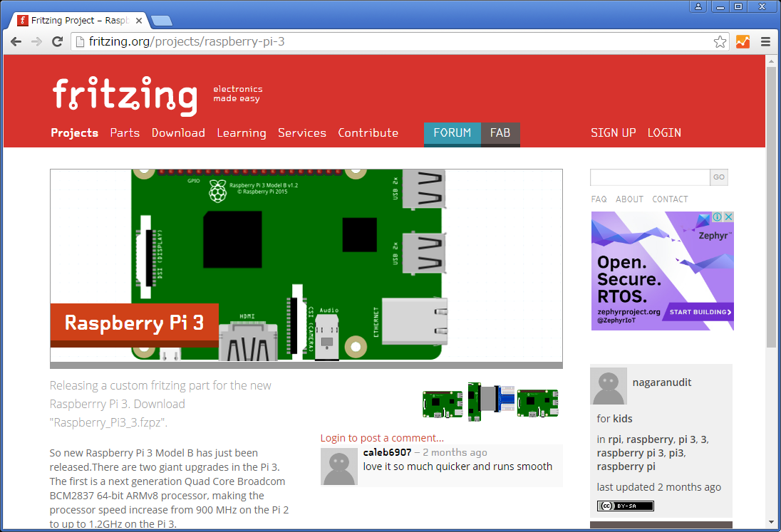
Task: Click the scrollbar down arrow
Action: point(771,523)
